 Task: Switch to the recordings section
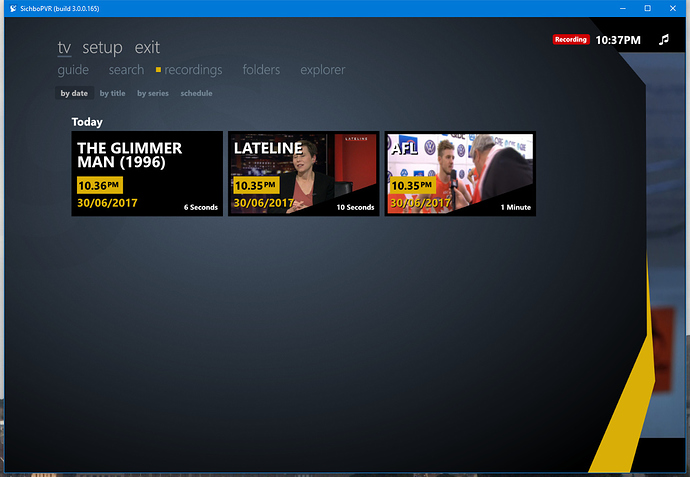pyautogui.click(x=193, y=70)
